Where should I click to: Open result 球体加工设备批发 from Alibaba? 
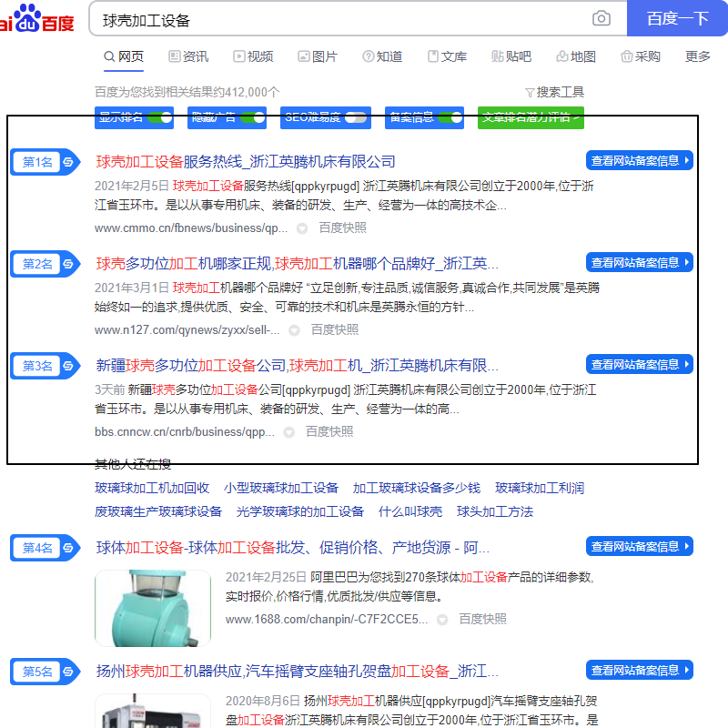[x=292, y=548]
